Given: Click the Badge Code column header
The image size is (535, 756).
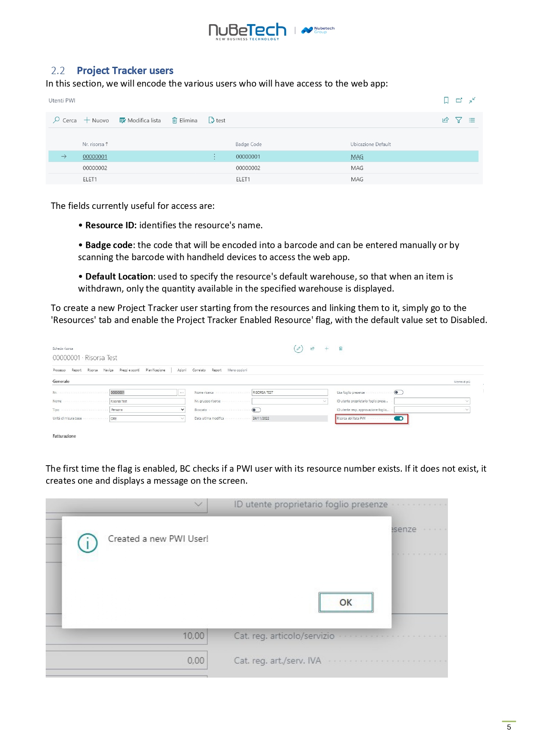Looking at the screenshot, I should click(248, 144).
